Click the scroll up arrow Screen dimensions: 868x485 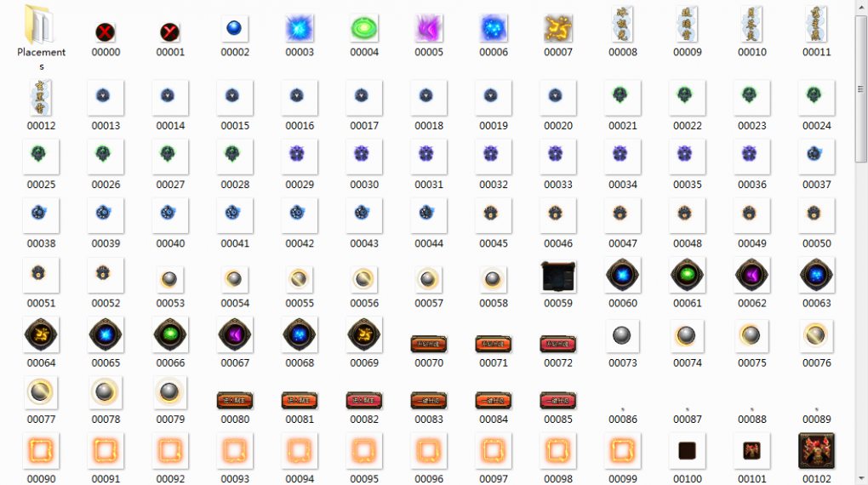[861, 7]
